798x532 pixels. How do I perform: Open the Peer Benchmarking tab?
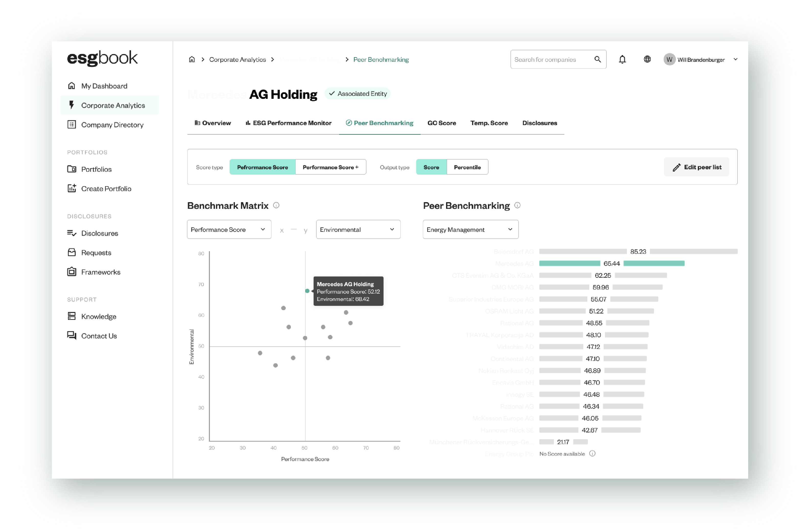(379, 123)
